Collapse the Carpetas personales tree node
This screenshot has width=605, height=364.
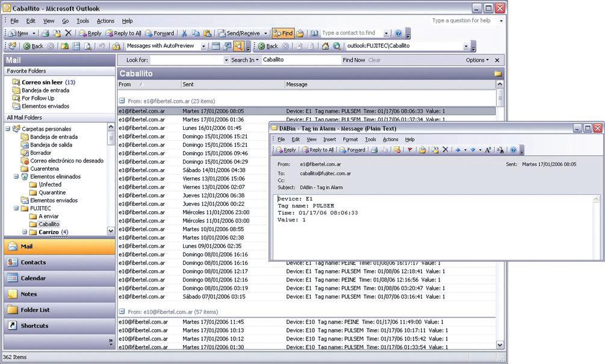pyautogui.click(x=8, y=129)
